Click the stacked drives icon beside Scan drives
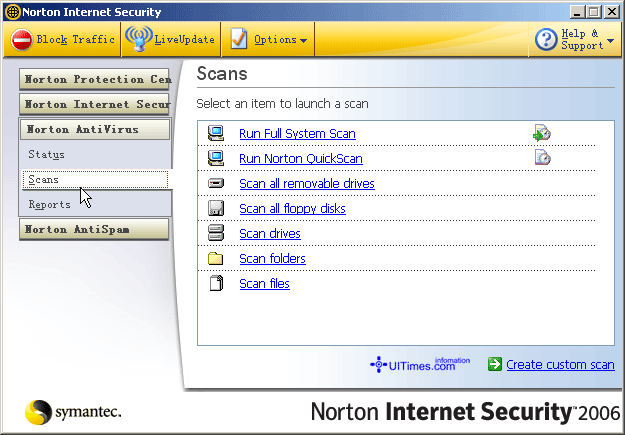625x435 pixels. coord(216,233)
